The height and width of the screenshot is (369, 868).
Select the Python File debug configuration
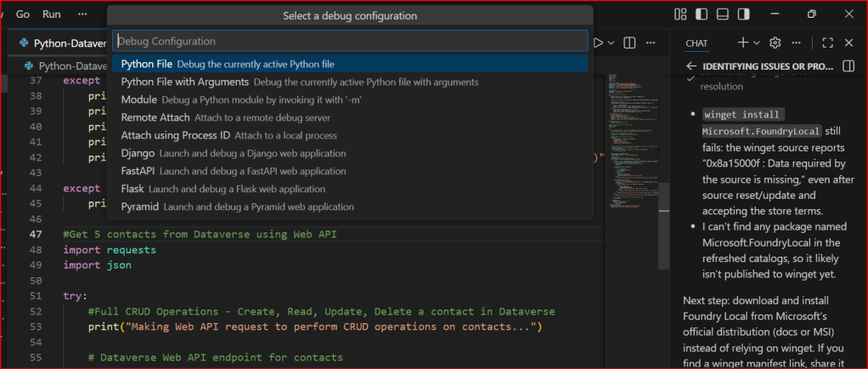[x=147, y=64]
